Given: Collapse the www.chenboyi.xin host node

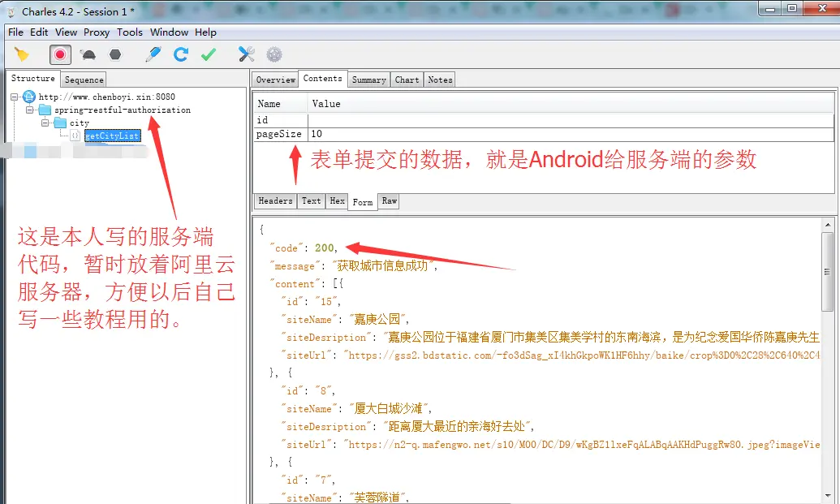Looking at the screenshot, I should click(15, 97).
